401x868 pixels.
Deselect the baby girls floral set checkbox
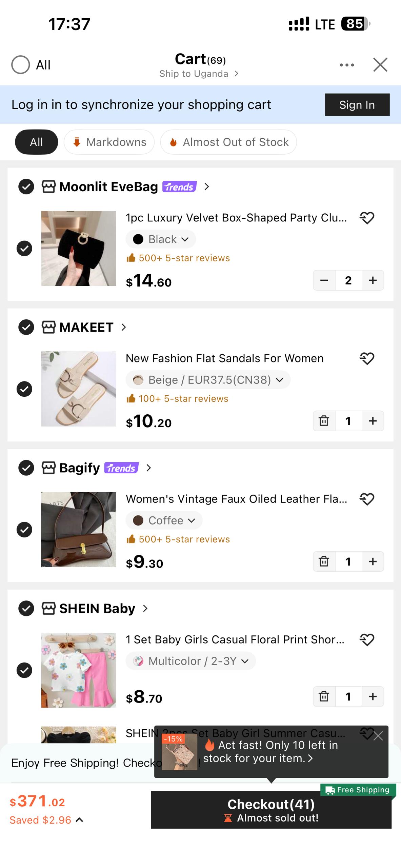tap(24, 670)
